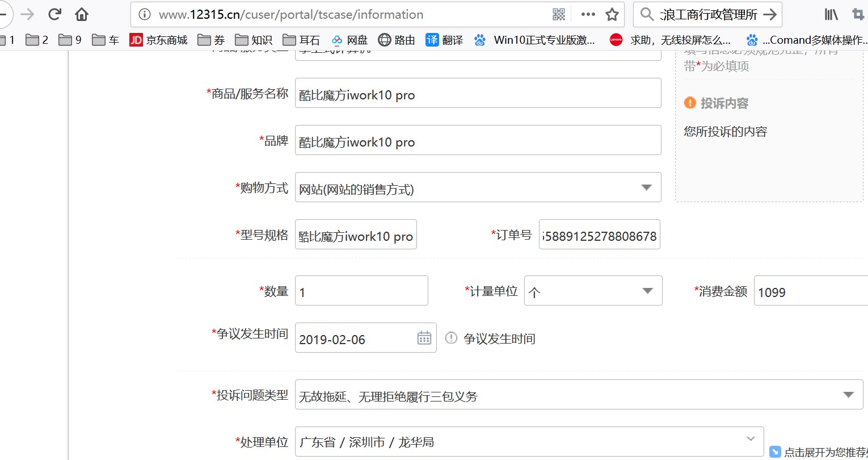Click the text 您所投诉的内容
This screenshot has height=460, width=868.
point(726,132)
